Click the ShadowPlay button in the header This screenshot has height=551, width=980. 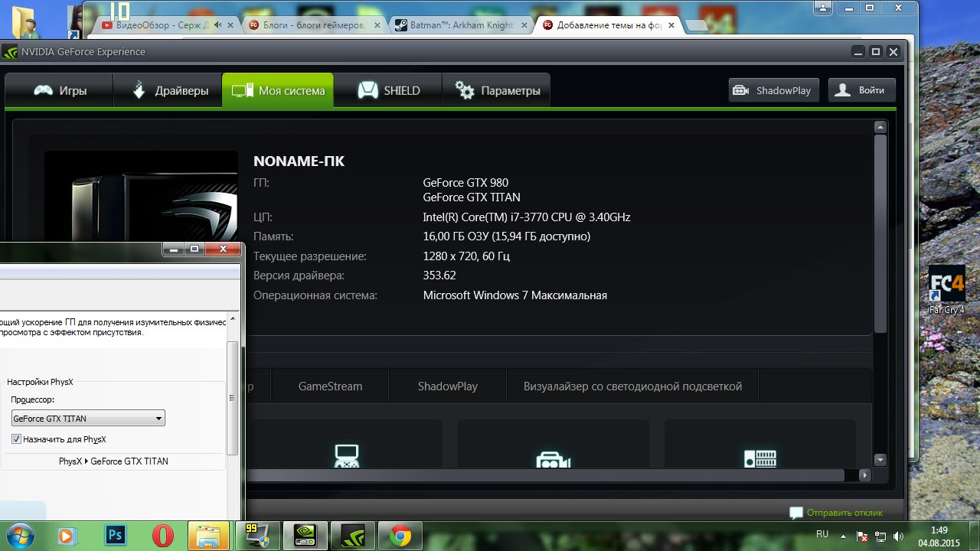(x=774, y=90)
